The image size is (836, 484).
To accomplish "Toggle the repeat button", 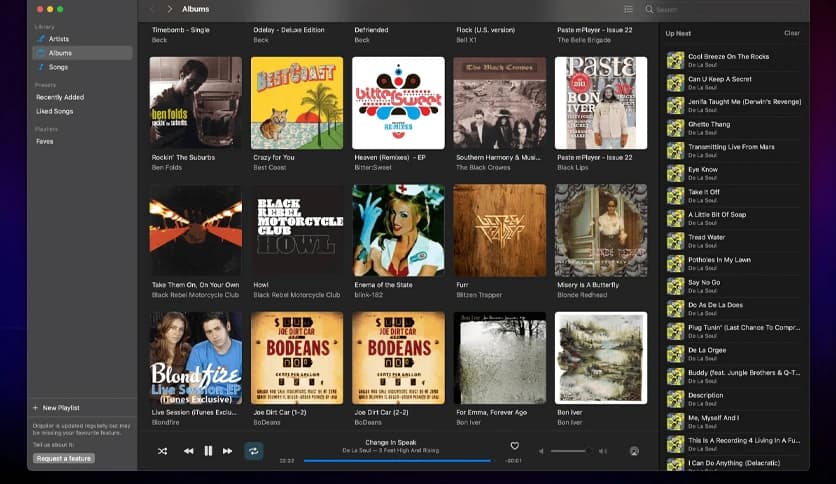I will pyautogui.click(x=254, y=451).
